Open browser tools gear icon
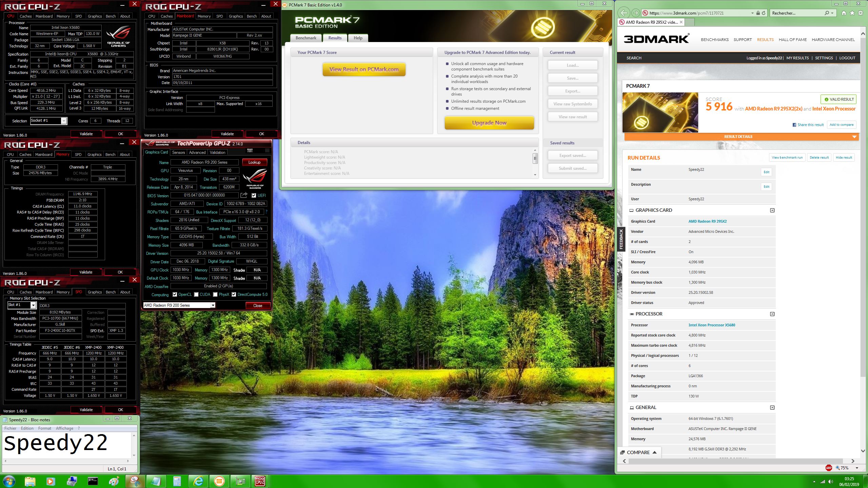 861,13
